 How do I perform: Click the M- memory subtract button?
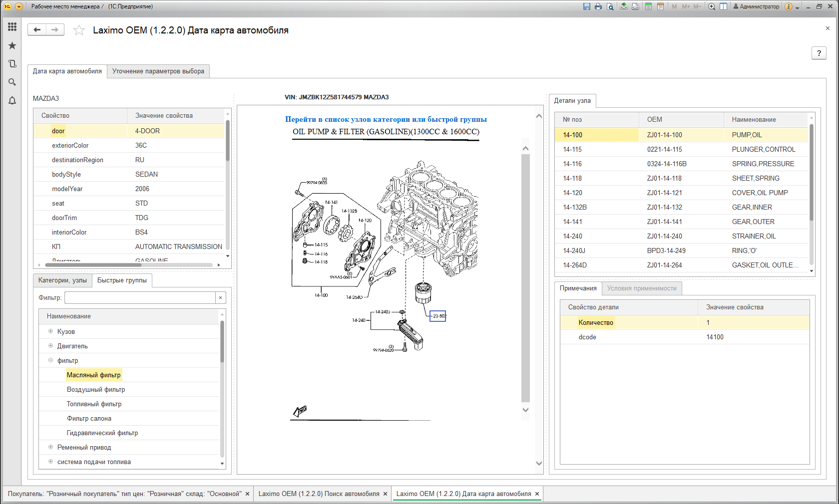point(697,6)
